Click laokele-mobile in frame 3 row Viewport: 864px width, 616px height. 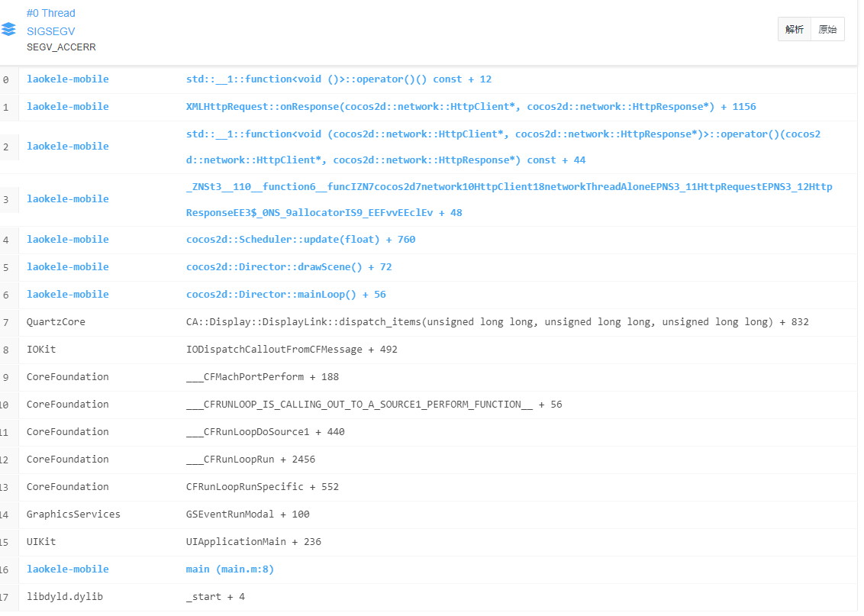[68, 199]
